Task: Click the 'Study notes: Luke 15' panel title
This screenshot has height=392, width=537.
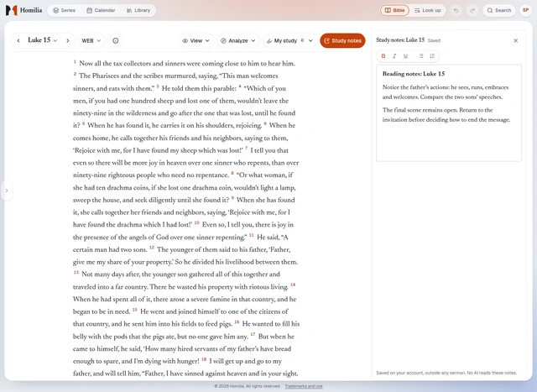Action: coord(400,40)
